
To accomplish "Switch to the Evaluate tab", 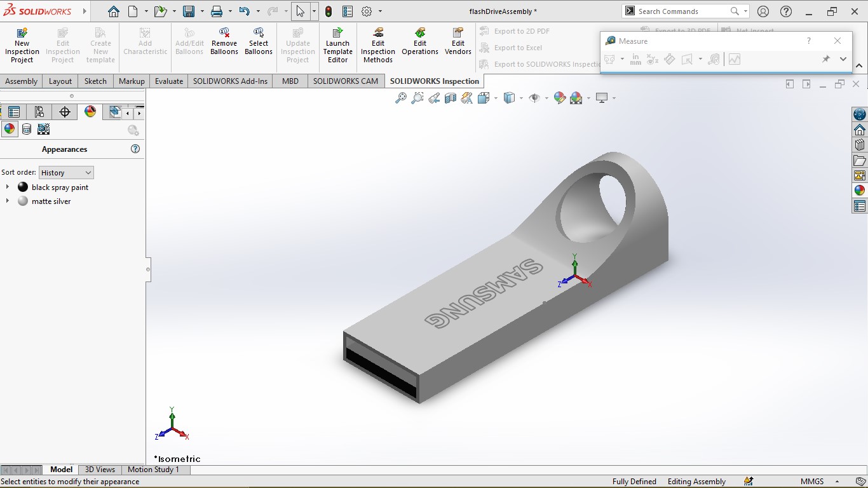I will (x=169, y=81).
